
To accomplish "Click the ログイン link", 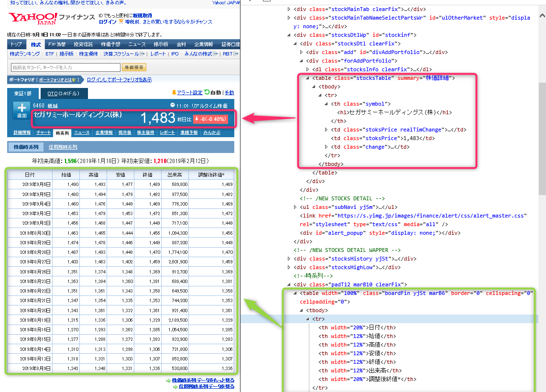I will pos(108,22).
